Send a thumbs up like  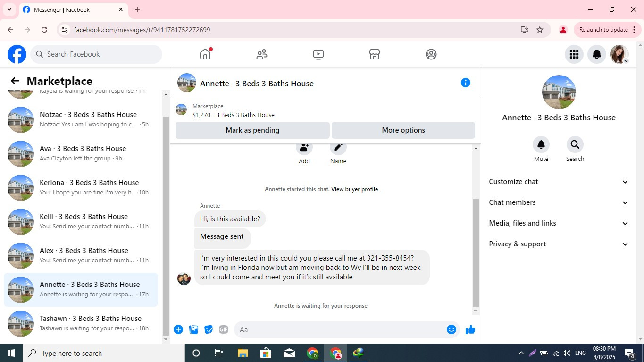pyautogui.click(x=470, y=329)
